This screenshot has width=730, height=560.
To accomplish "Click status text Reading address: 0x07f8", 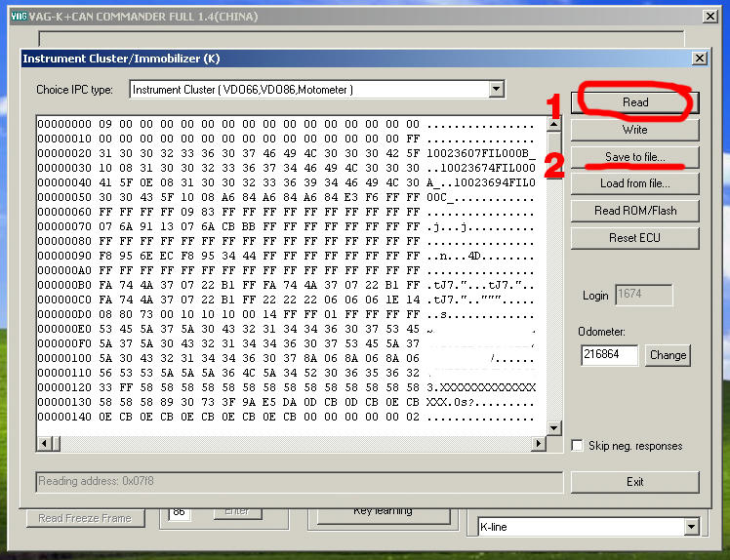I will [96, 481].
